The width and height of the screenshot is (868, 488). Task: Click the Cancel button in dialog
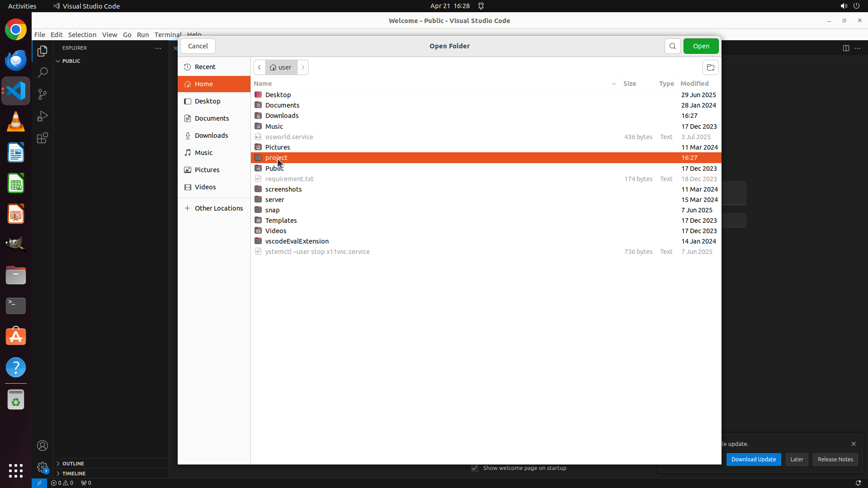(x=198, y=46)
